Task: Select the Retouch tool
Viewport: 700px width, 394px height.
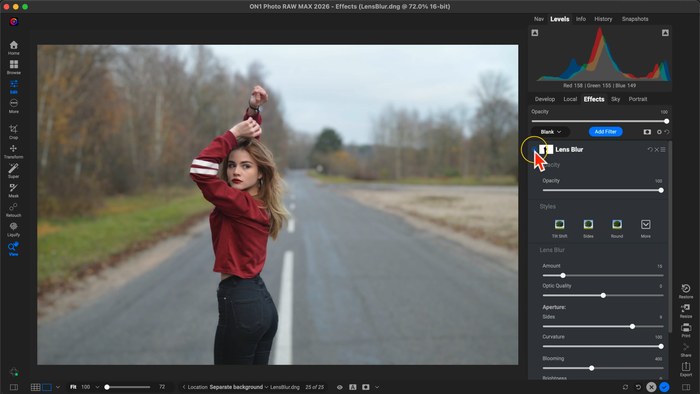Action: point(13,209)
